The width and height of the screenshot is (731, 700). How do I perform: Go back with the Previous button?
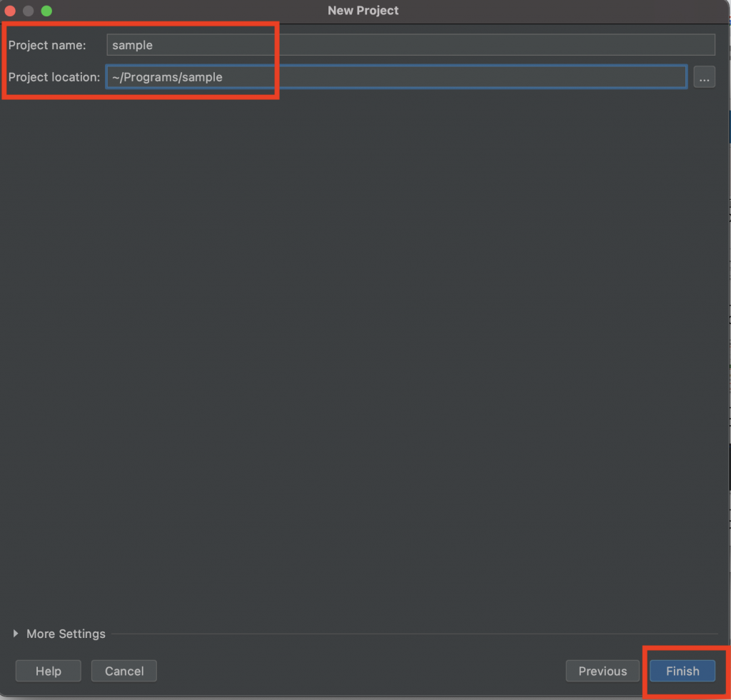(603, 671)
